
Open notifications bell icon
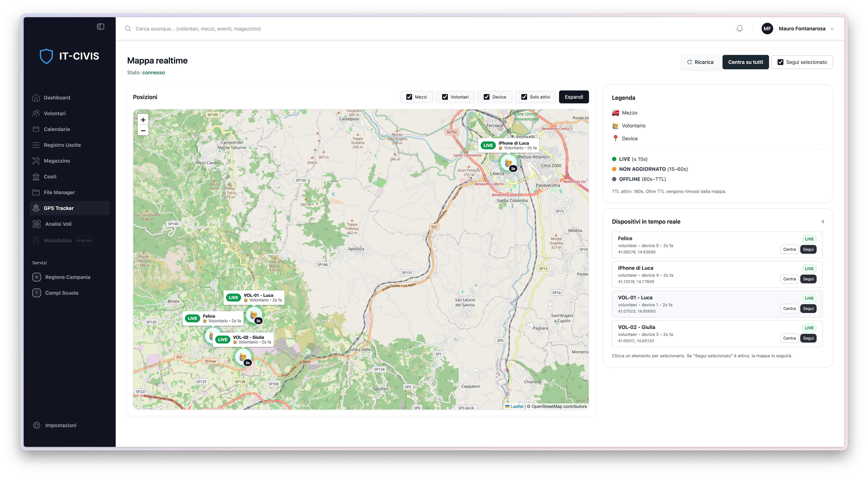(739, 29)
